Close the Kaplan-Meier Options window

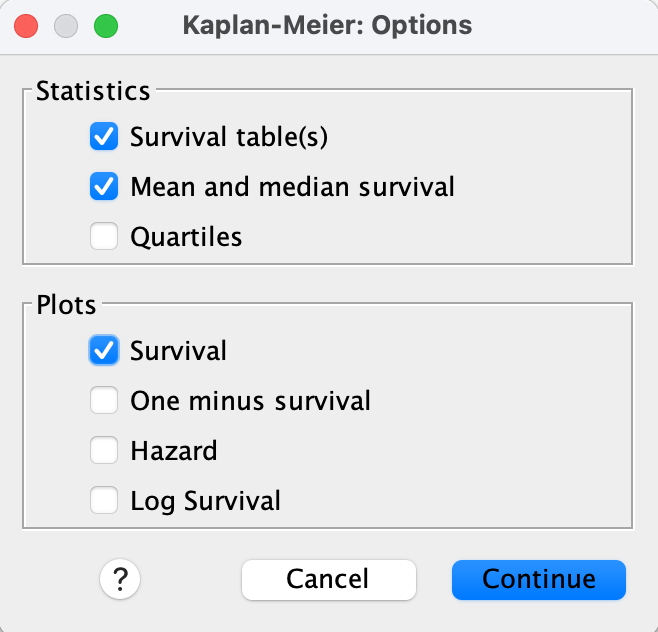pos(27,25)
